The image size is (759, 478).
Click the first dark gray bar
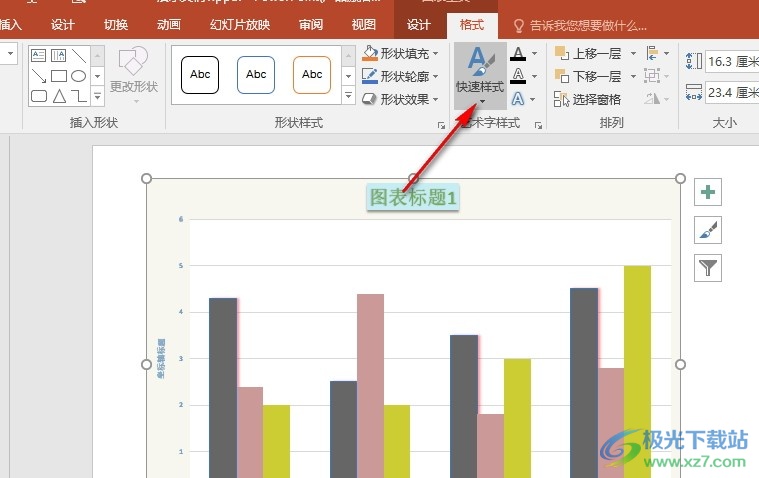pos(223,388)
